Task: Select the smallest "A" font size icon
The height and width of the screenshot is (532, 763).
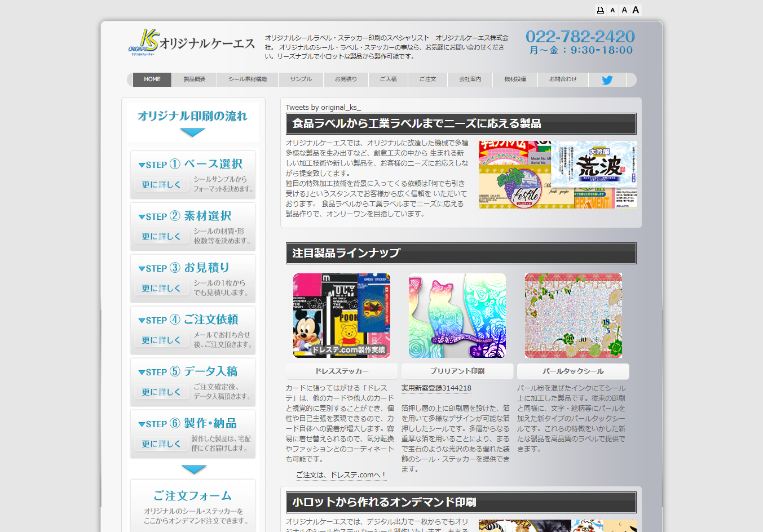Action: [612, 10]
